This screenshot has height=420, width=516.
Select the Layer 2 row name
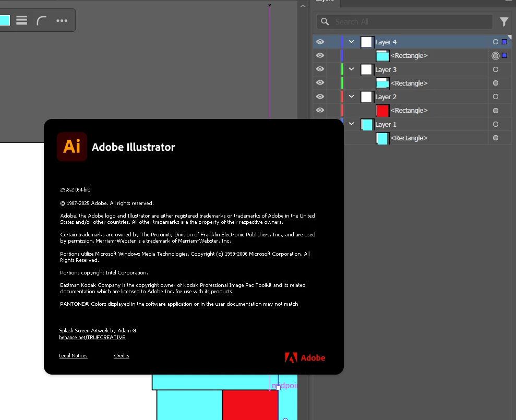pyautogui.click(x=386, y=97)
